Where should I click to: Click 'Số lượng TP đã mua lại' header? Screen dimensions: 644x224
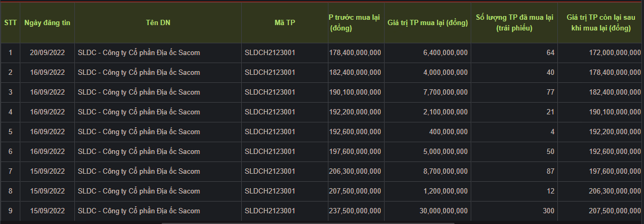[514, 22]
